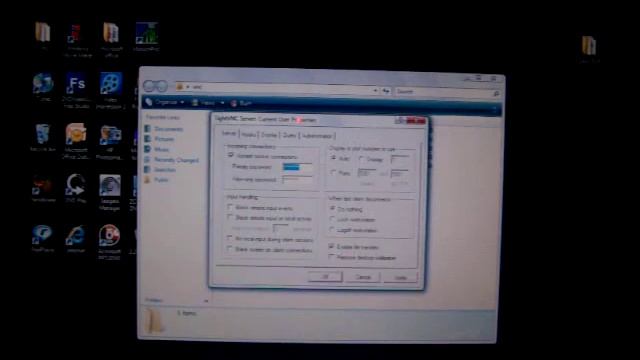Click the Explorer back navigation arrow
Image resolution: width=640 pixels, height=360 pixels.
(x=149, y=86)
